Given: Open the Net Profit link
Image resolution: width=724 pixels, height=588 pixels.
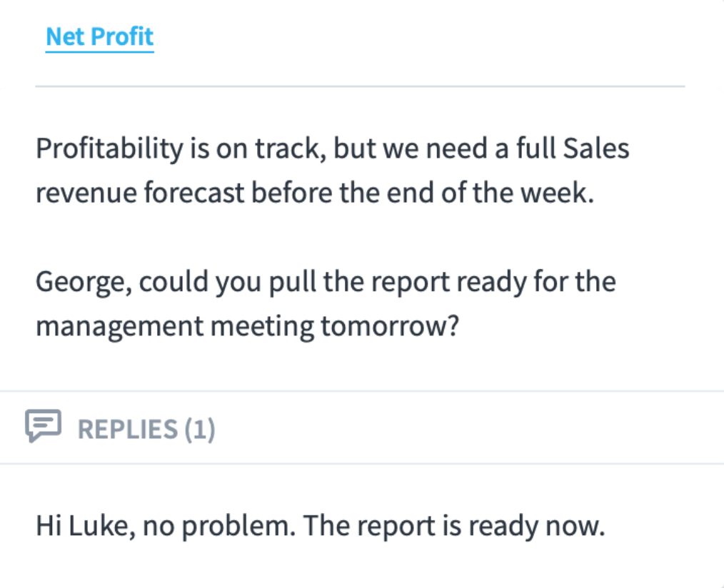Looking at the screenshot, I should [100, 37].
